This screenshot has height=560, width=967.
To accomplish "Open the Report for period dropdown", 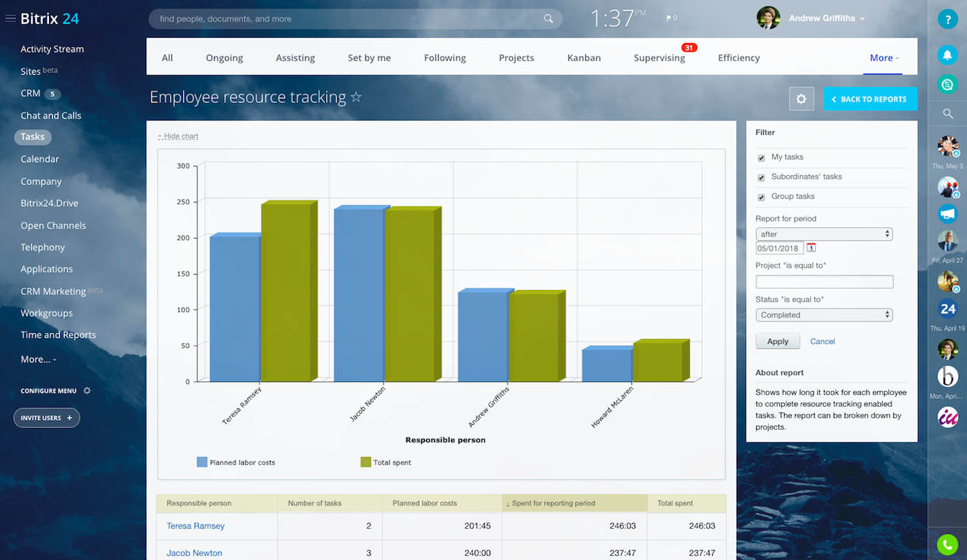I will click(824, 234).
